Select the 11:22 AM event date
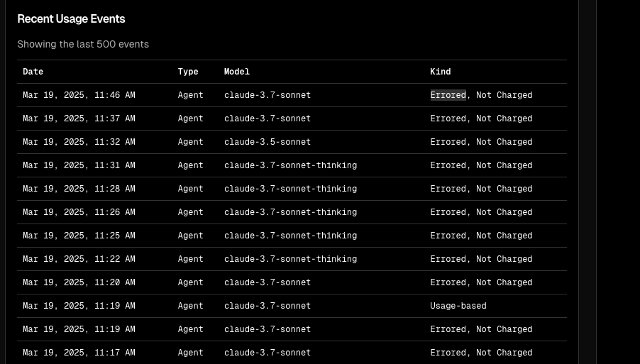640x364 pixels. [x=79, y=259]
